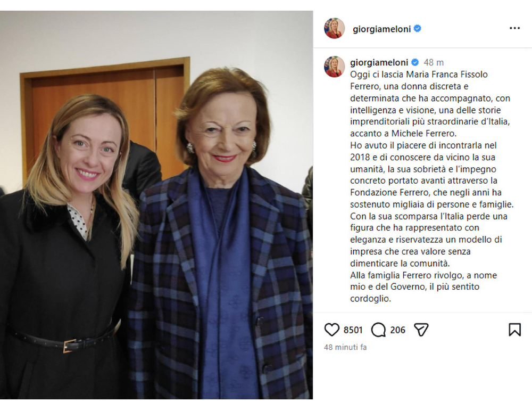Click the 206 comments count
Image resolution: width=532 pixels, height=410 pixels.
[x=397, y=330]
